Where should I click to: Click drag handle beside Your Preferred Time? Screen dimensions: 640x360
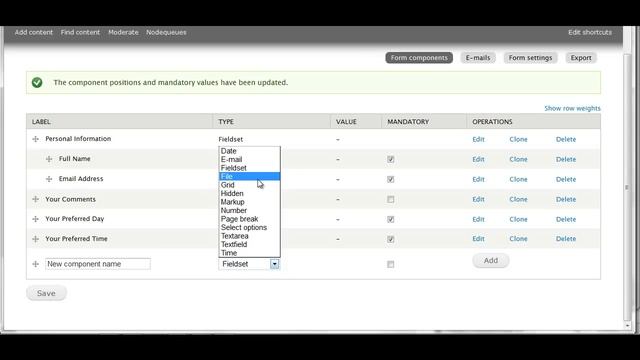pos(36,239)
